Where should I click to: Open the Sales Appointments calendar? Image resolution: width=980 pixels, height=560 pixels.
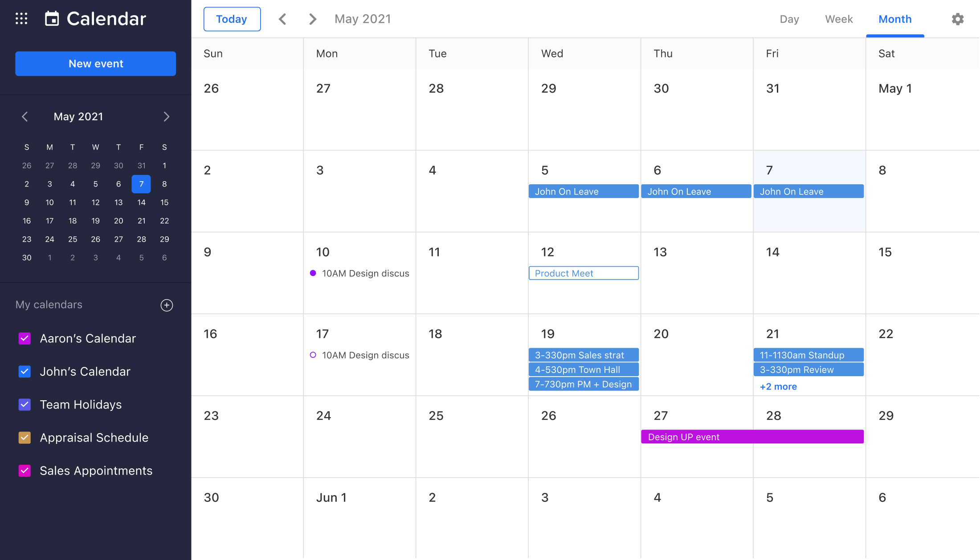[x=96, y=470]
